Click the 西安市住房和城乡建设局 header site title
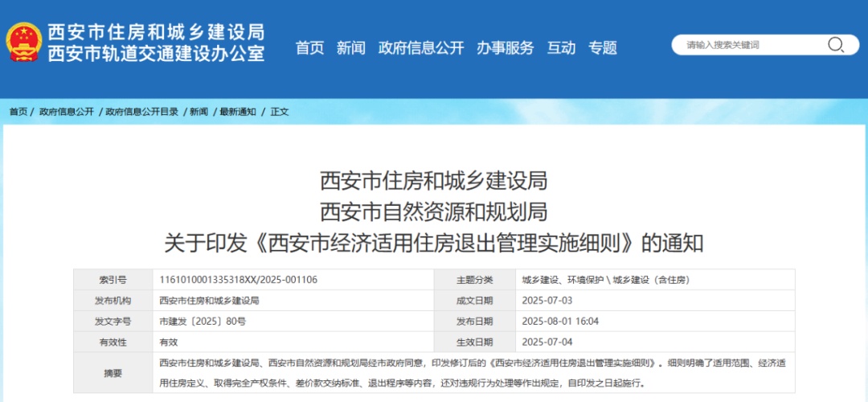This screenshot has width=868, height=402. click(156, 32)
